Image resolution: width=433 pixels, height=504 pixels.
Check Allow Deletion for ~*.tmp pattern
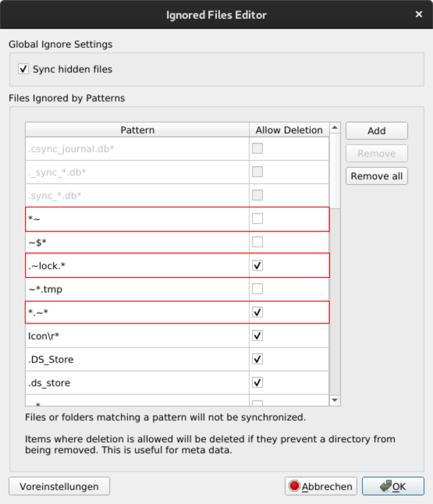(x=257, y=289)
